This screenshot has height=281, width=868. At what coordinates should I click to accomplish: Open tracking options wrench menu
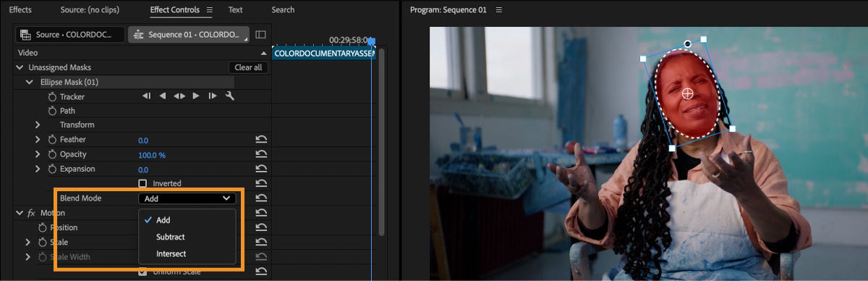pos(230,96)
